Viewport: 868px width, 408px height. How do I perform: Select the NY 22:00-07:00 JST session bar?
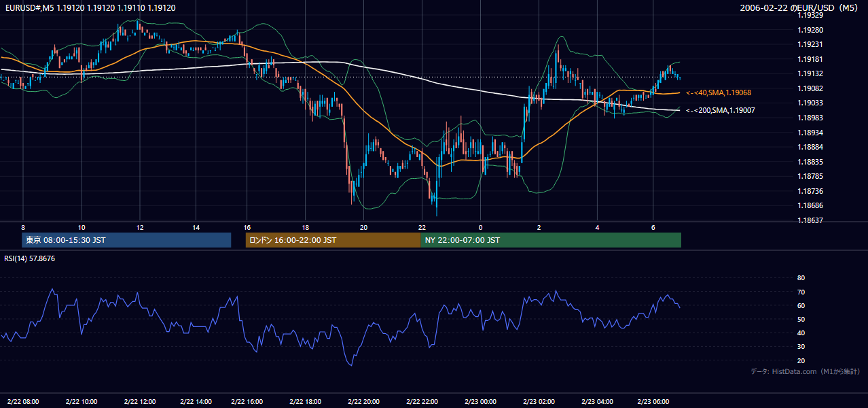coord(551,240)
